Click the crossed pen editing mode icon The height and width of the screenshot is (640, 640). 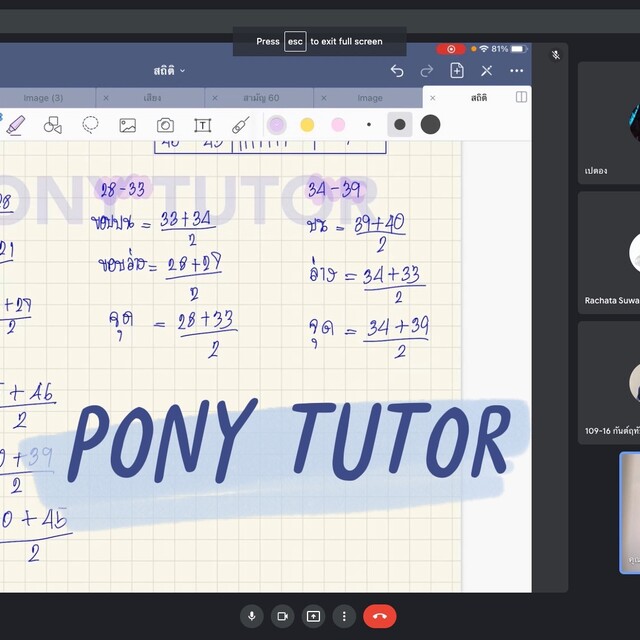tap(486, 71)
